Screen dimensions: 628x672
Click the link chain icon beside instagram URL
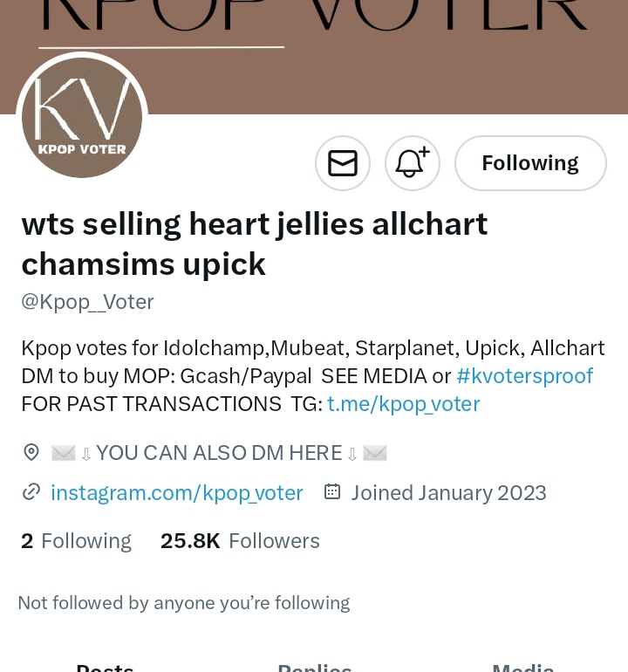pyautogui.click(x=31, y=492)
